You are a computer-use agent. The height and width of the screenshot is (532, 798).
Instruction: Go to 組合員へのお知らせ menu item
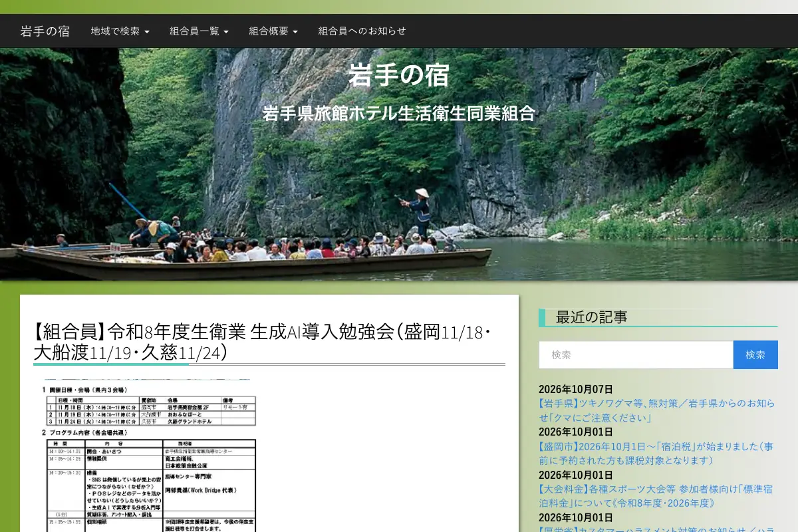click(x=362, y=31)
